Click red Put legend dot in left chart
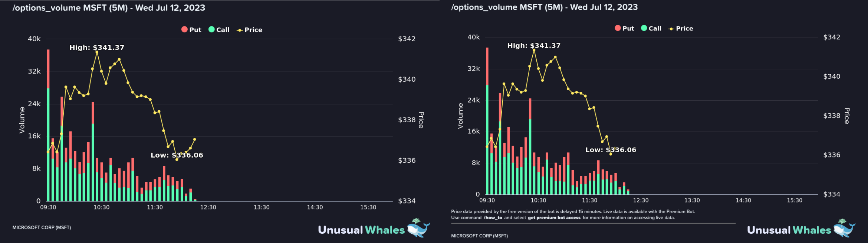Screen dimensions: 868x243 184,29
